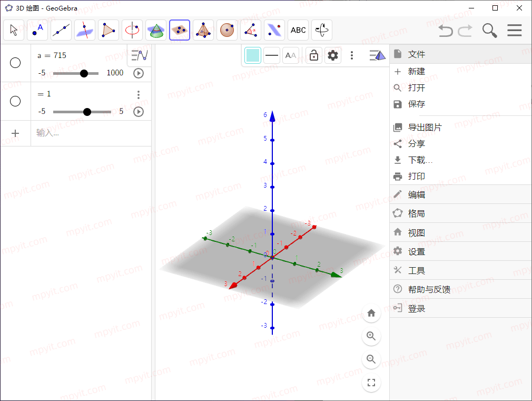Click the 输入 algebra input field
Image resolution: width=532 pixels, height=401 pixels.
[x=92, y=133]
